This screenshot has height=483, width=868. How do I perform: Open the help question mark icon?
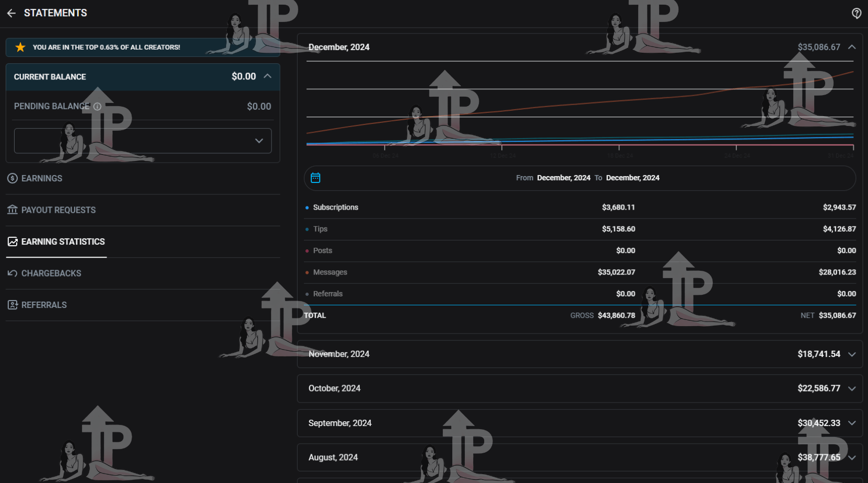tap(857, 13)
